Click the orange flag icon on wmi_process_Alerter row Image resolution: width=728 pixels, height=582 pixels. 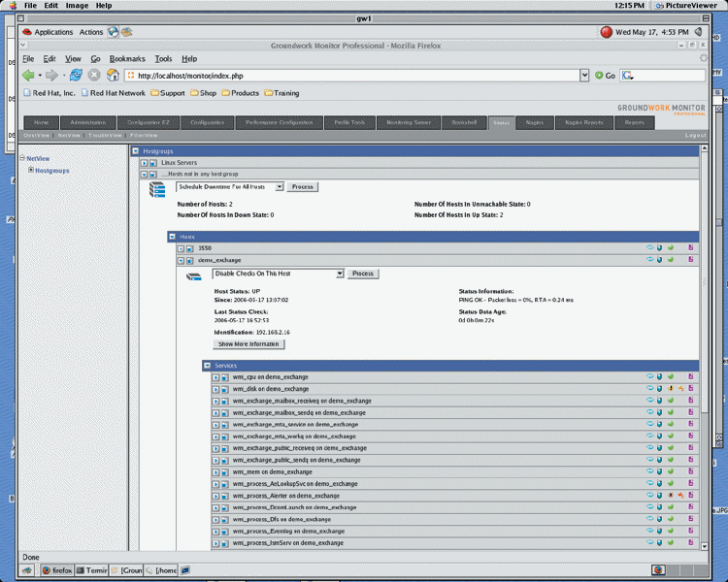coord(680,496)
